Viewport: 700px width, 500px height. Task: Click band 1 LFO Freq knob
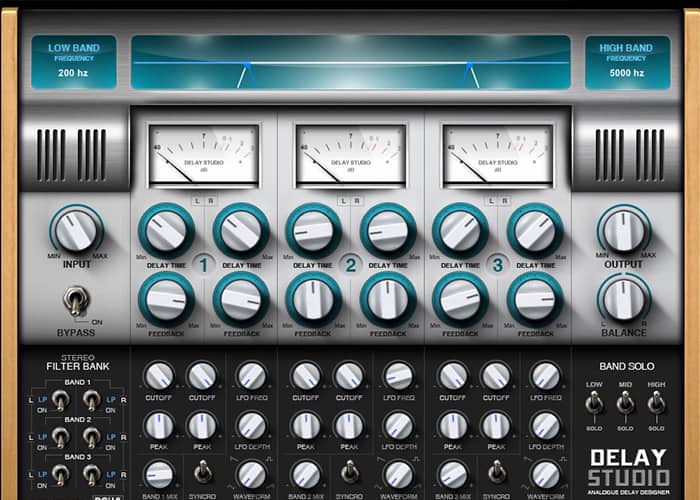(x=252, y=376)
